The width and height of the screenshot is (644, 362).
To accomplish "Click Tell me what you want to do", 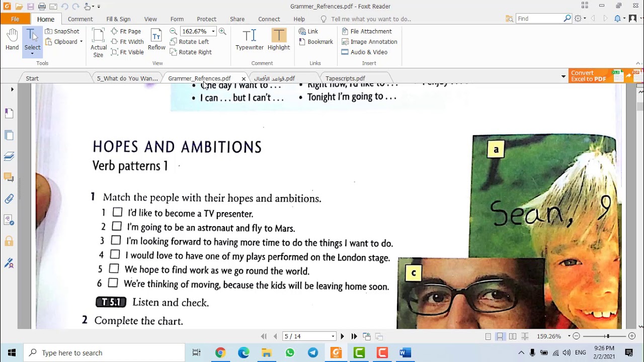I will click(x=371, y=19).
